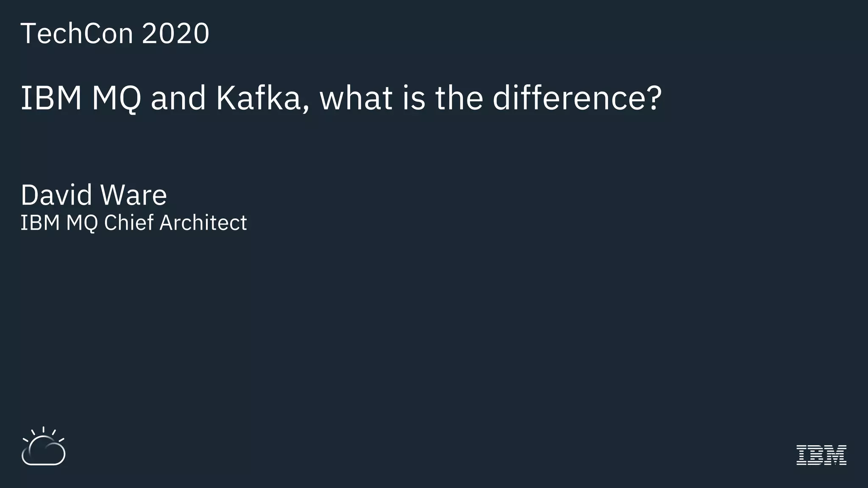This screenshot has height=488, width=868.
Task: Select the word Chief in the job title
Action: [x=128, y=223]
